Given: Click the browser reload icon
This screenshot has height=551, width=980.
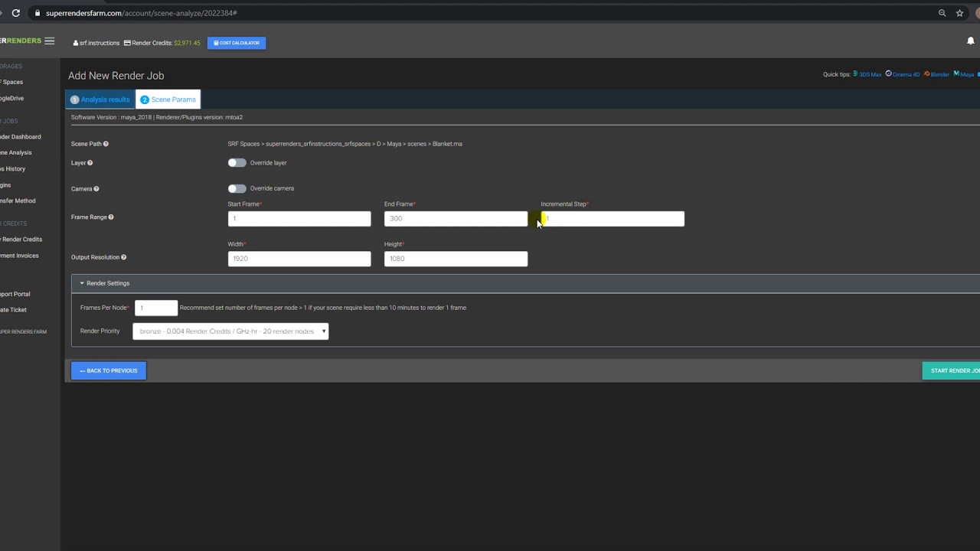Looking at the screenshot, I should [15, 13].
